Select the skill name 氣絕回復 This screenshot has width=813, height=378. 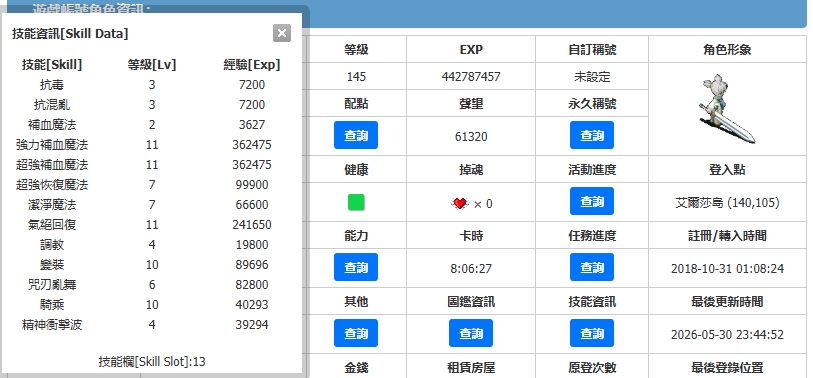click(x=52, y=225)
